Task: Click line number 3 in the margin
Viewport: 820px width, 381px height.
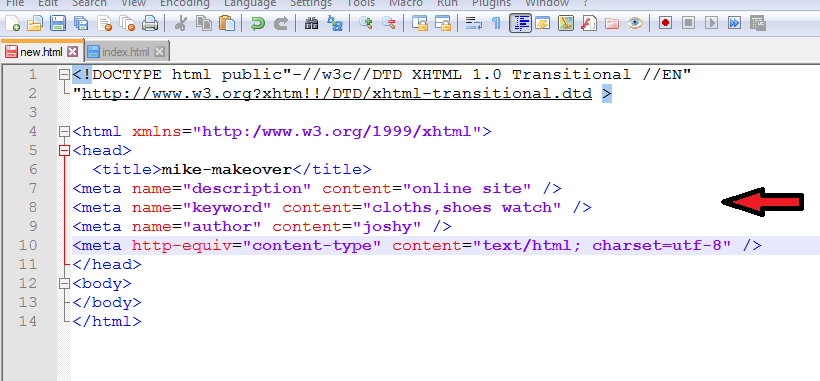Action: pyautogui.click(x=32, y=113)
